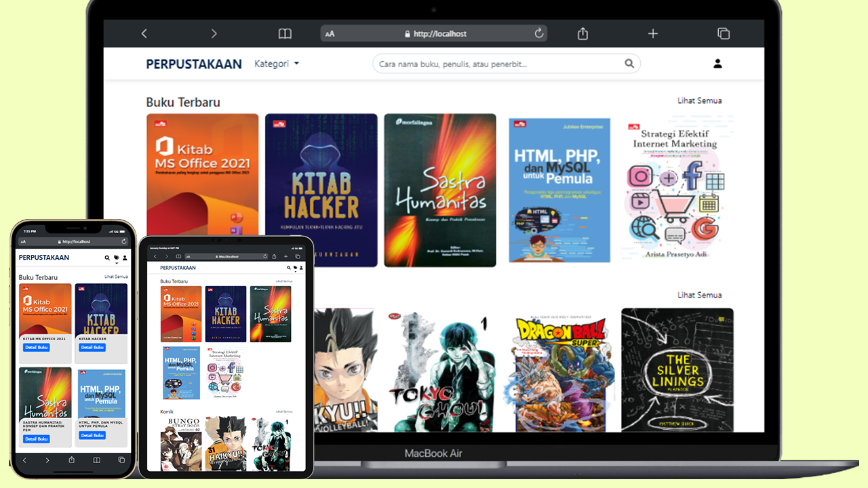
Task: Tap the back arrow in tablet browser
Action: coord(155,256)
